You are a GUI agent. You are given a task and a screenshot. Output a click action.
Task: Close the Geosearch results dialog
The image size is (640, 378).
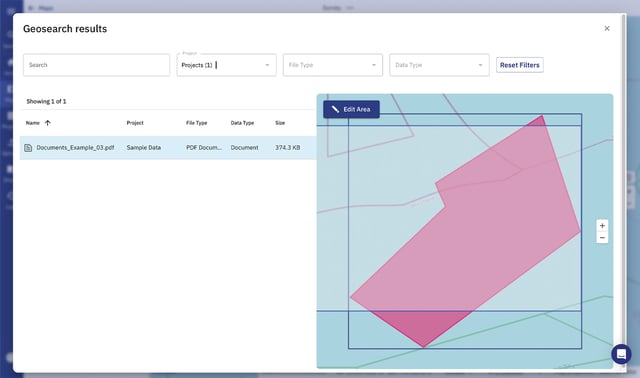click(x=607, y=28)
